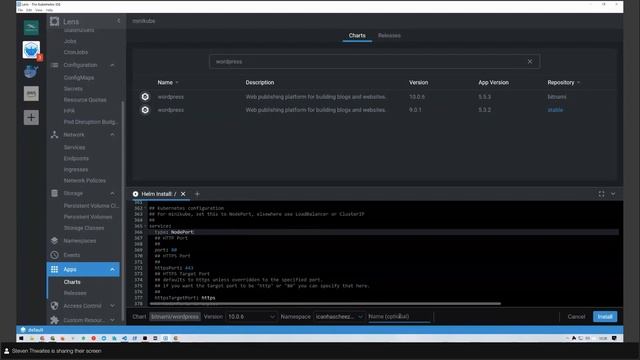Image resolution: width=640 pixels, height=360 pixels.
Task: Click the Network section icon
Action: [x=54, y=135]
